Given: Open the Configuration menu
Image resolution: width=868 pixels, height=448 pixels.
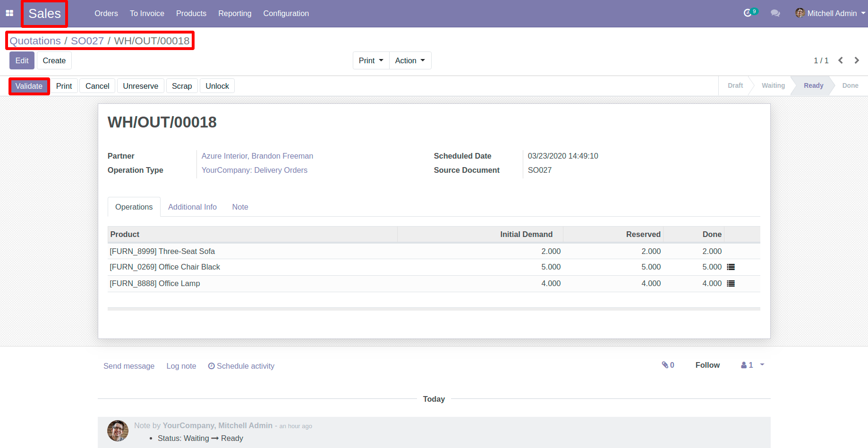Looking at the screenshot, I should 286,13.
